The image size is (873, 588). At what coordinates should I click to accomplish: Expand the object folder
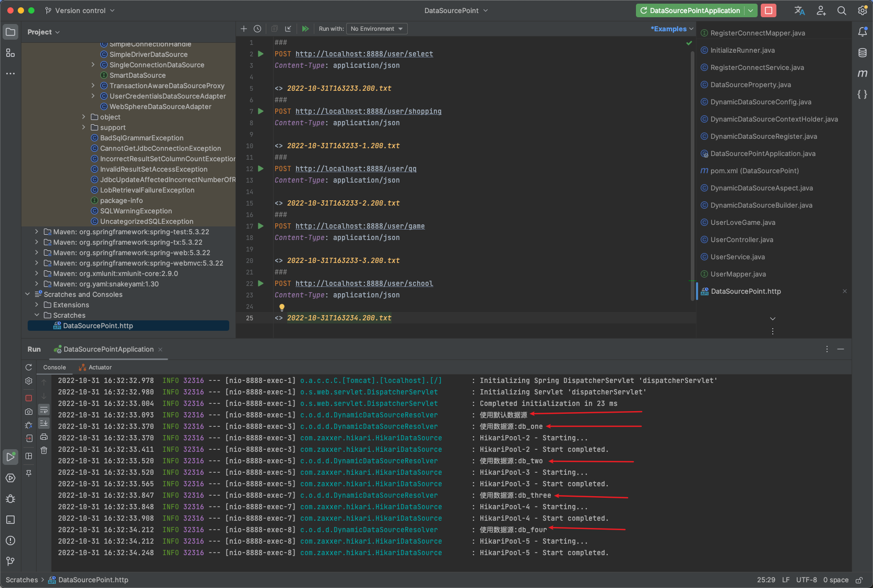[84, 117]
